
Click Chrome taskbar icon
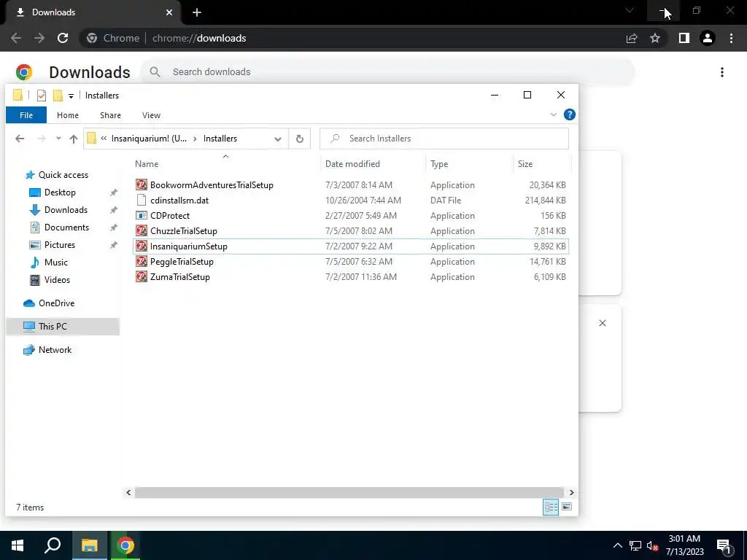click(x=125, y=545)
